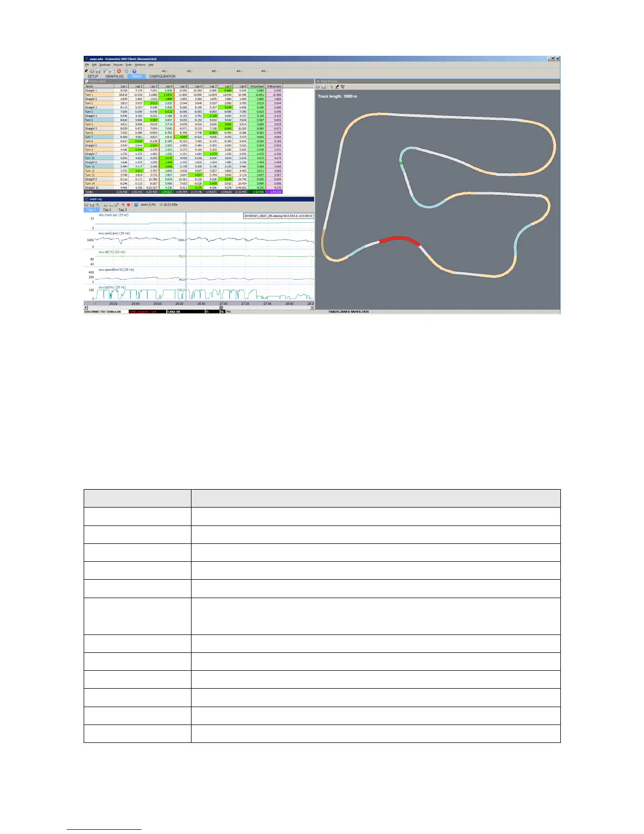Click the log file info box in graph

[x=278, y=216]
